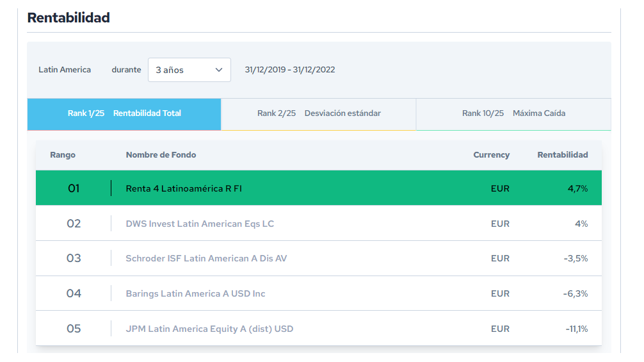The width and height of the screenshot is (644, 362).
Task: Open the 3 años period dropdown
Action: (189, 70)
